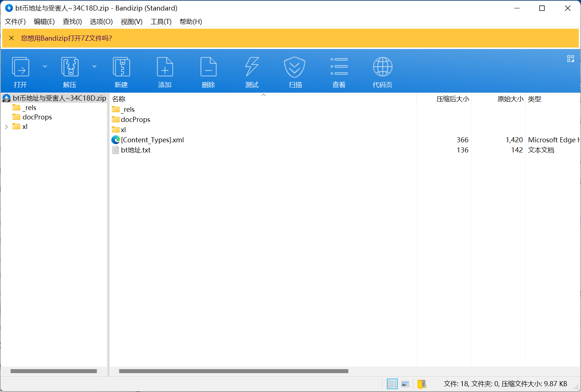Click the 文本文档 type cell
Screen dimensions: 581x392
click(x=541, y=150)
